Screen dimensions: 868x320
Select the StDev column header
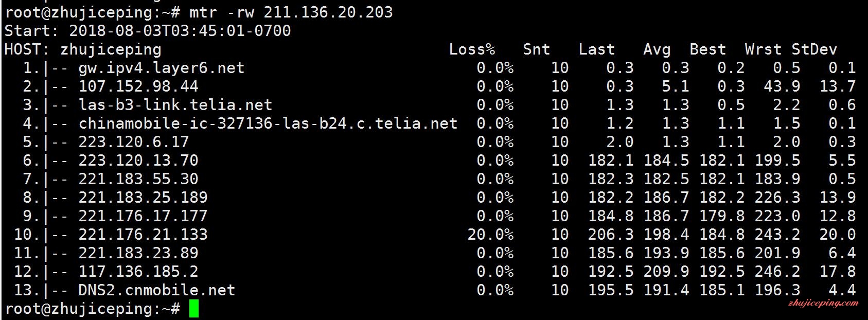(814, 49)
